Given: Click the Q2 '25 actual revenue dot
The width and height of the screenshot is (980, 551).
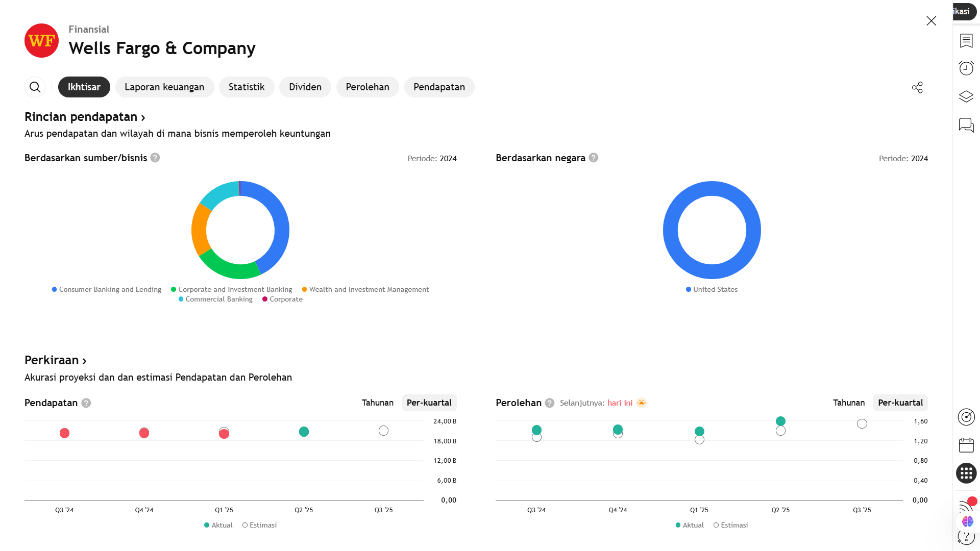Looking at the screenshot, I should 304,432.
